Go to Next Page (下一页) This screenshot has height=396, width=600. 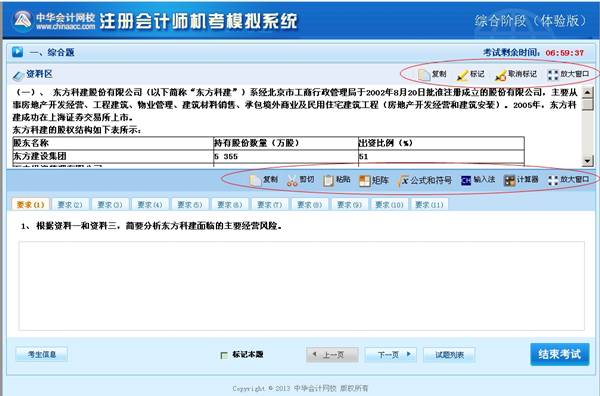[390, 355]
